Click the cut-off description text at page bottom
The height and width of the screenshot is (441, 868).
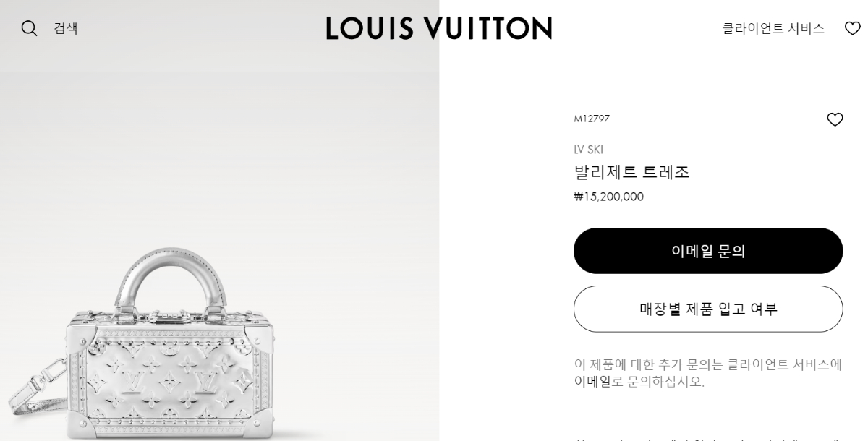[x=708, y=438]
